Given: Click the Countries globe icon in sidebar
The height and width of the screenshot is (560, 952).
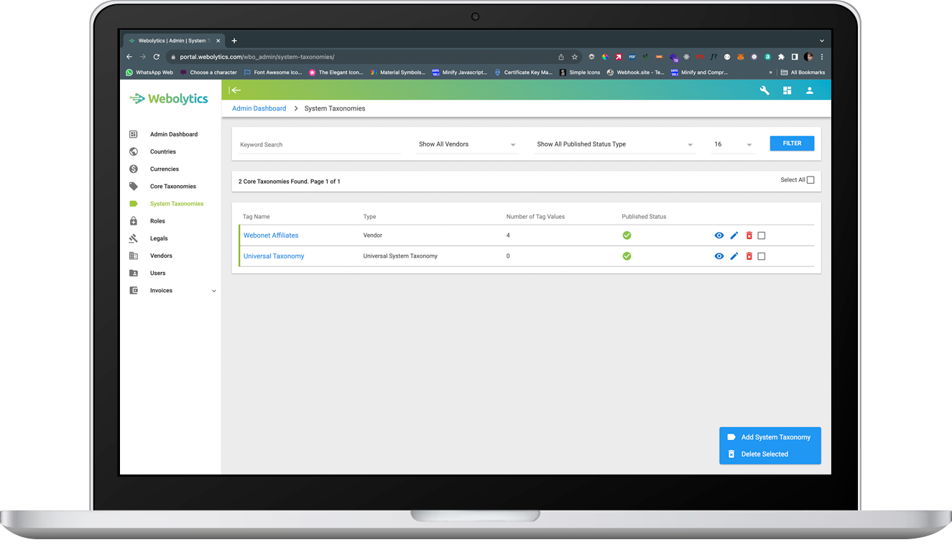Looking at the screenshot, I should tap(134, 151).
